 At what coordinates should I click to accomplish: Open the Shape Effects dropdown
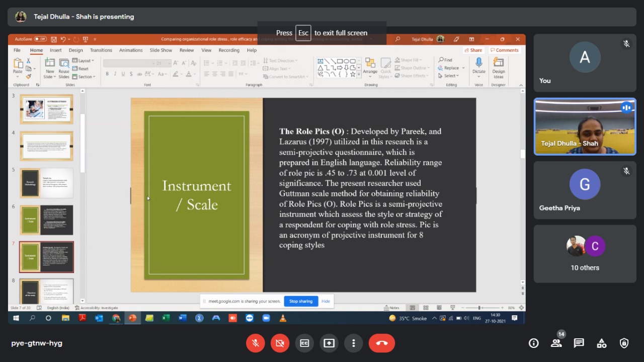pyautogui.click(x=412, y=76)
